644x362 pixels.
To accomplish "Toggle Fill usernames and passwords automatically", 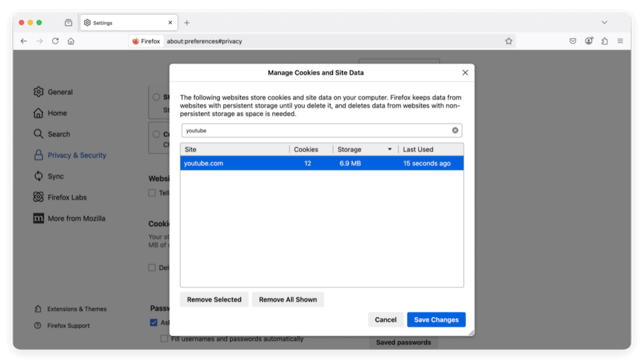I will click(164, 339).
